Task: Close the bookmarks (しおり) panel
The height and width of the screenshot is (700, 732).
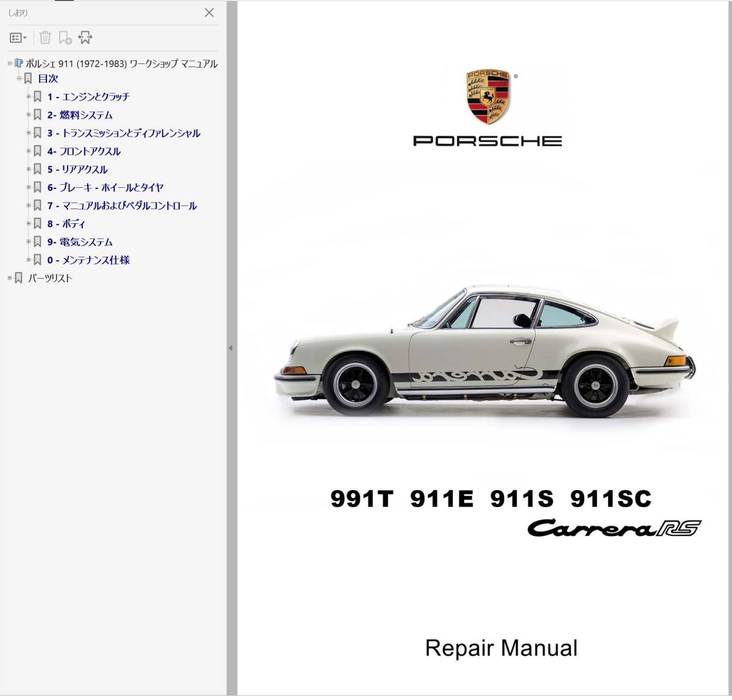Action: click(x=209, y=12)
